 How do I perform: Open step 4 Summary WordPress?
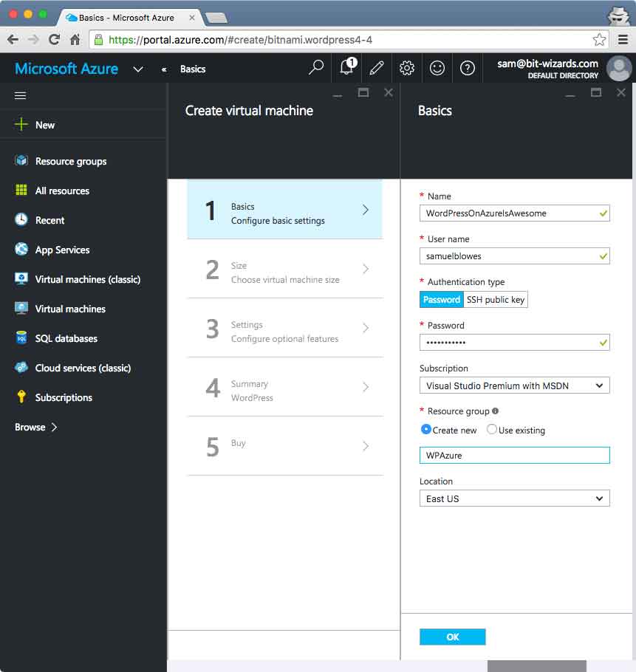point(284,386)
